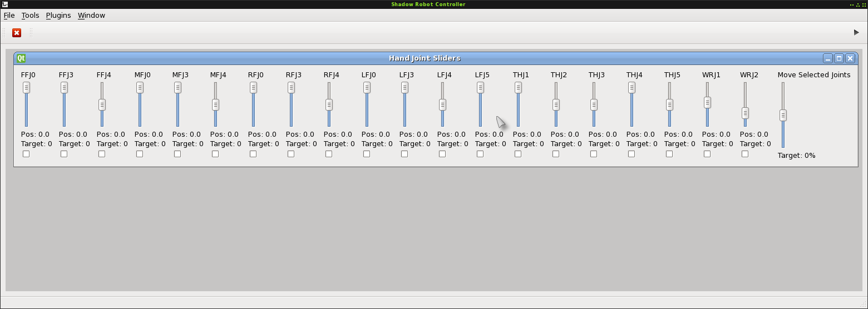Maximize the Hand Joint Sliders subwindow

(x=839, y=58)
